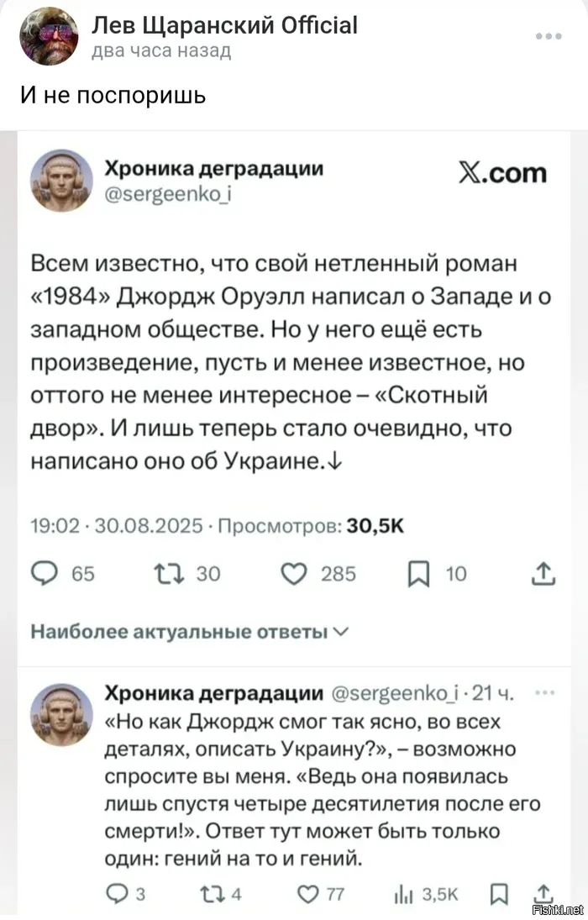Like the tweet with 285 hearts
This screenshot has width=588, height=920.
pos(294,573)
